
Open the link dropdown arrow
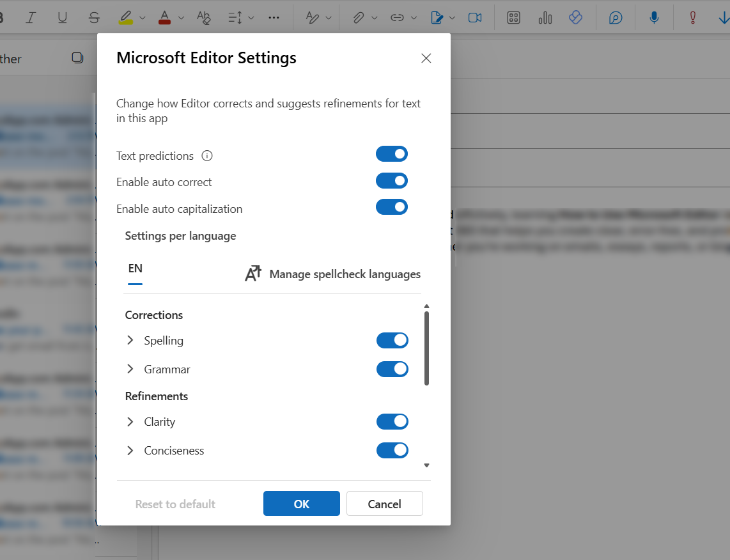coord(414,18)
